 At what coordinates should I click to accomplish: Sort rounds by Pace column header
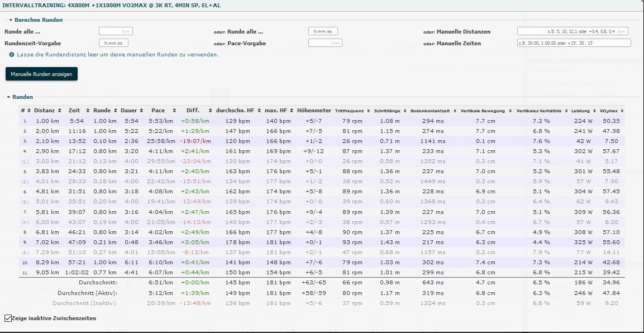[158, 111]
